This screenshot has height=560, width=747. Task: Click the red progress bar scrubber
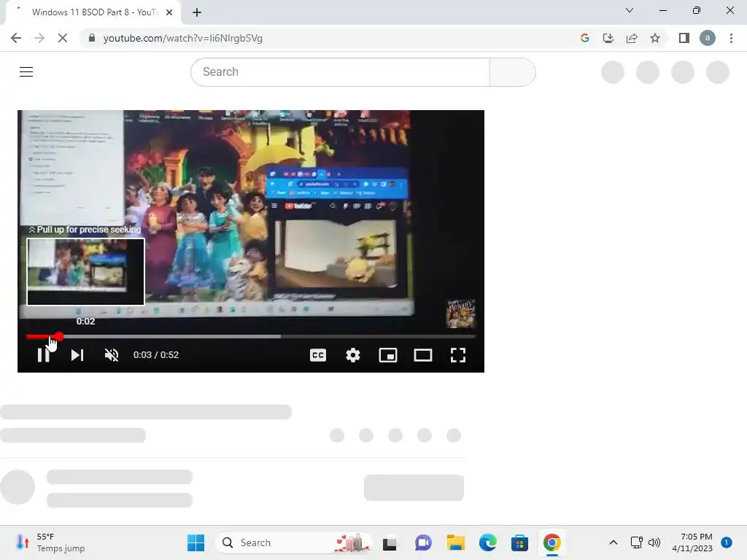[x=58, y=336]
